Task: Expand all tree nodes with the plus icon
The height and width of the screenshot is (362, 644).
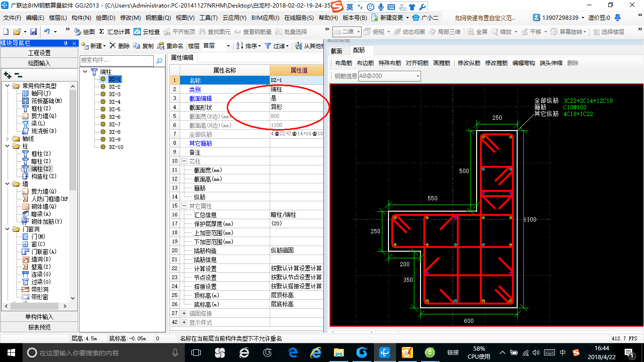Action: (7, 74)
